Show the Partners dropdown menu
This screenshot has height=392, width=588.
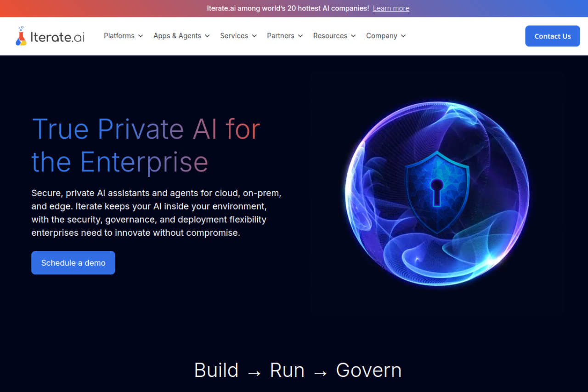pos(285,36)
